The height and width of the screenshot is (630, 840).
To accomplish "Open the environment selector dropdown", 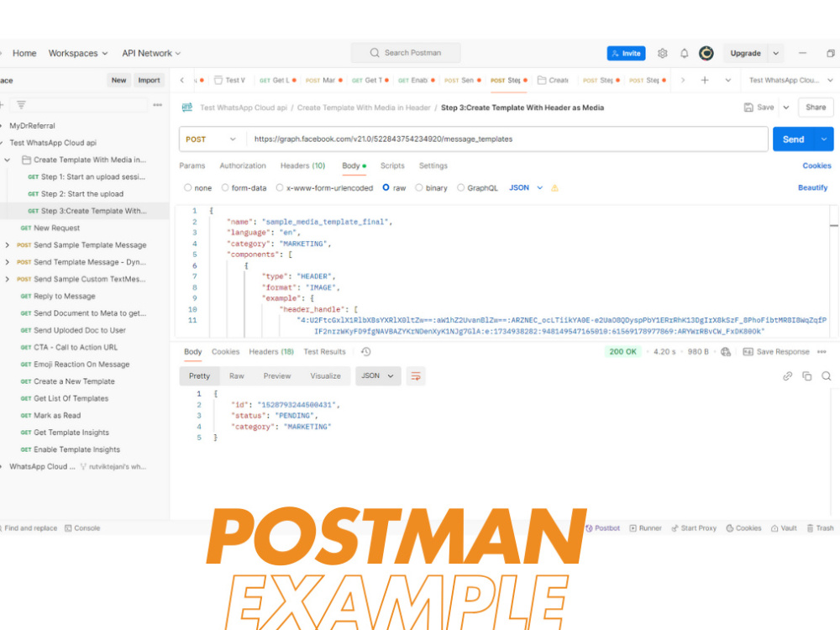I will [790, 81].
